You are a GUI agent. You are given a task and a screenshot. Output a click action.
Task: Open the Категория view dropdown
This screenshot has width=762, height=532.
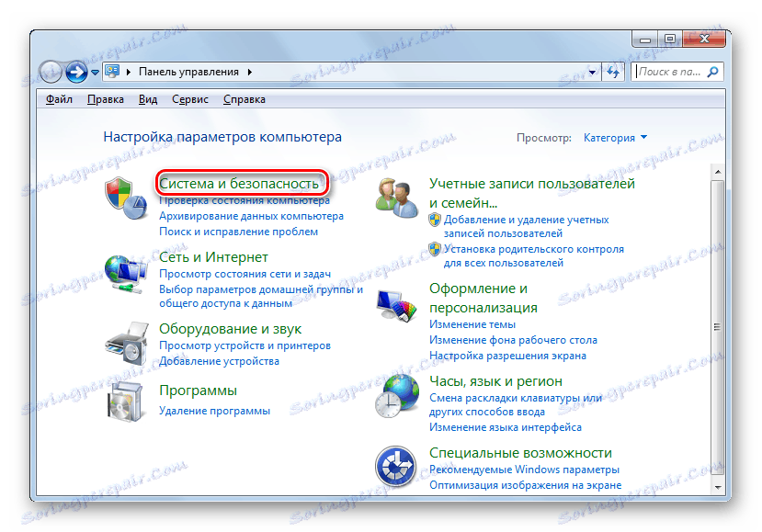(615, 138)
